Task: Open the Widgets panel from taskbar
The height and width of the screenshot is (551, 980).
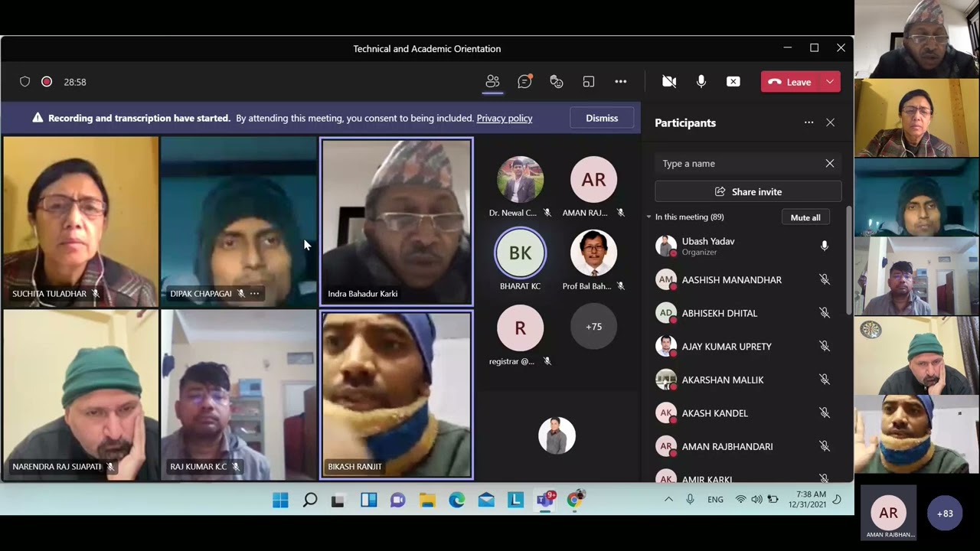Action: [x=368, y=500]
